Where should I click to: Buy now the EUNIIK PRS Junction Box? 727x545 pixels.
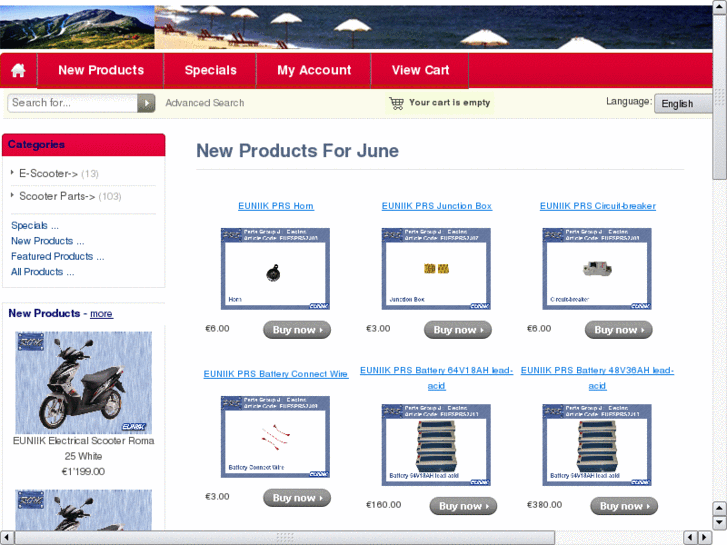click(x=458, y=330)
